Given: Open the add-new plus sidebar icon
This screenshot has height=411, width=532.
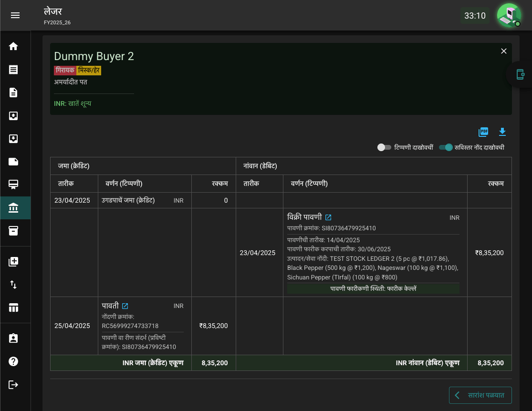Looking at the screenshot, I should (x=13, y=261).
